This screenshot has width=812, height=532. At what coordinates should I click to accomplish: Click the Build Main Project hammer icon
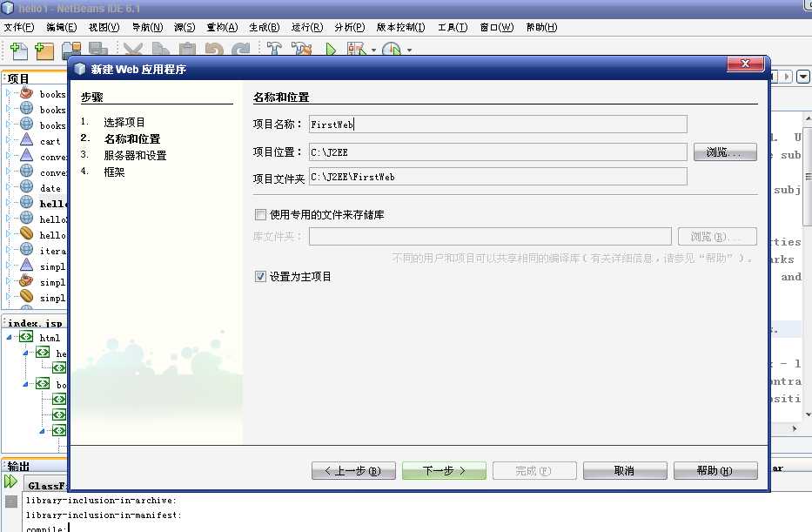[x=274, y=50]
